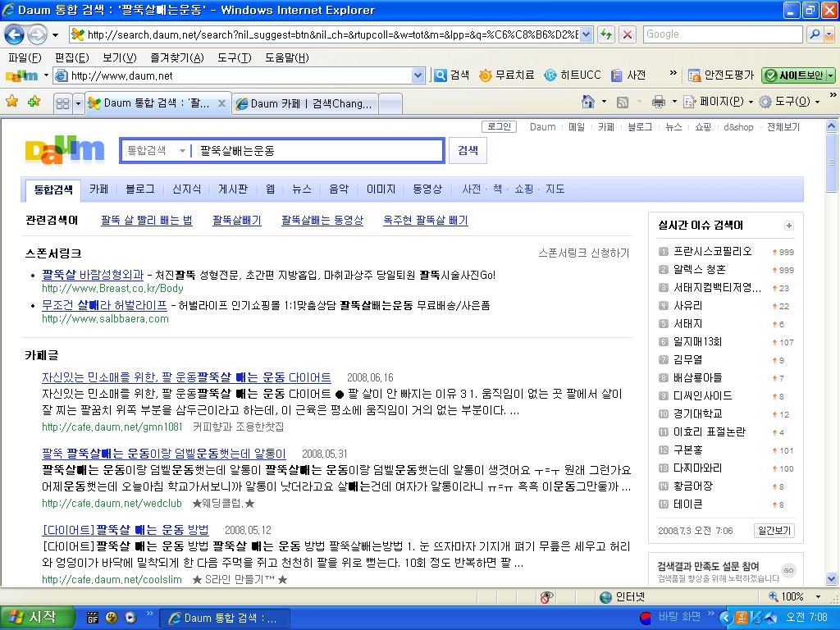The image size is (840, 630).
Task: Open the tab list dropdown arrow
Action: (78, 103)
